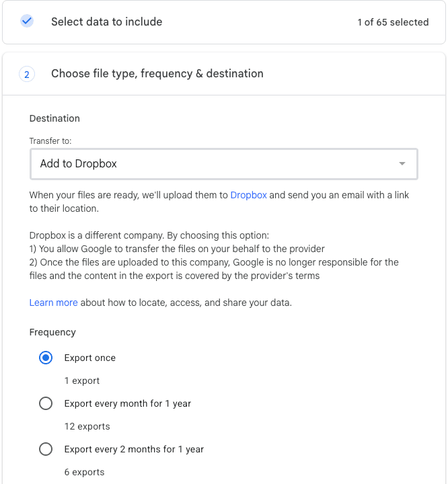
Task: Click the 'Destination' heading
Action: pos(54,118)
